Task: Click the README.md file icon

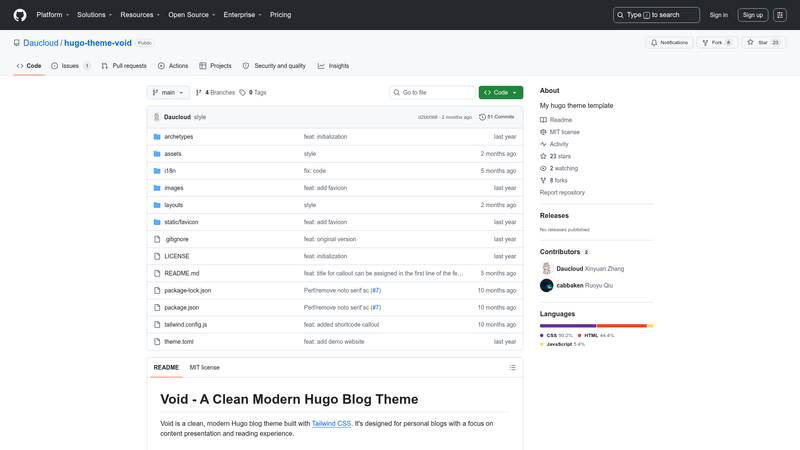Action: tap(157, 273)
